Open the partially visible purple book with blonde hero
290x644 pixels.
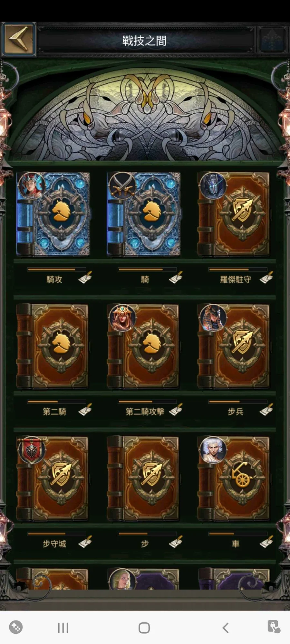(144, 579)
